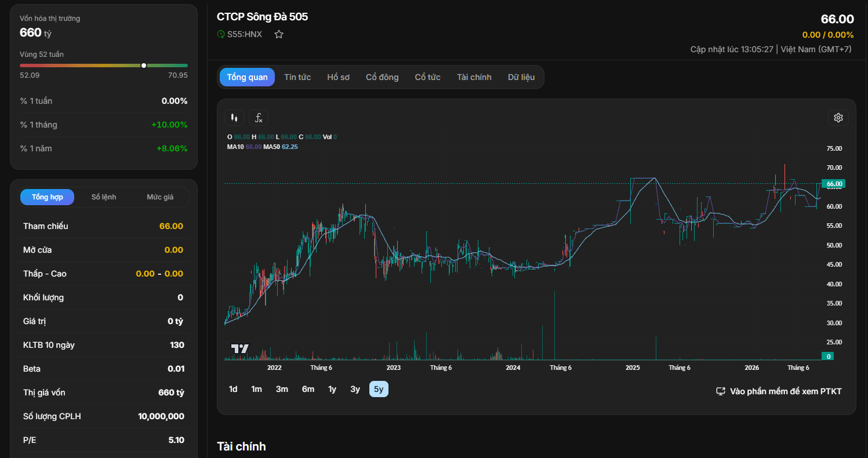Set chart range to 1m
Image resolution: width=868 pixels, height=458 pixels.
(256, 389)
